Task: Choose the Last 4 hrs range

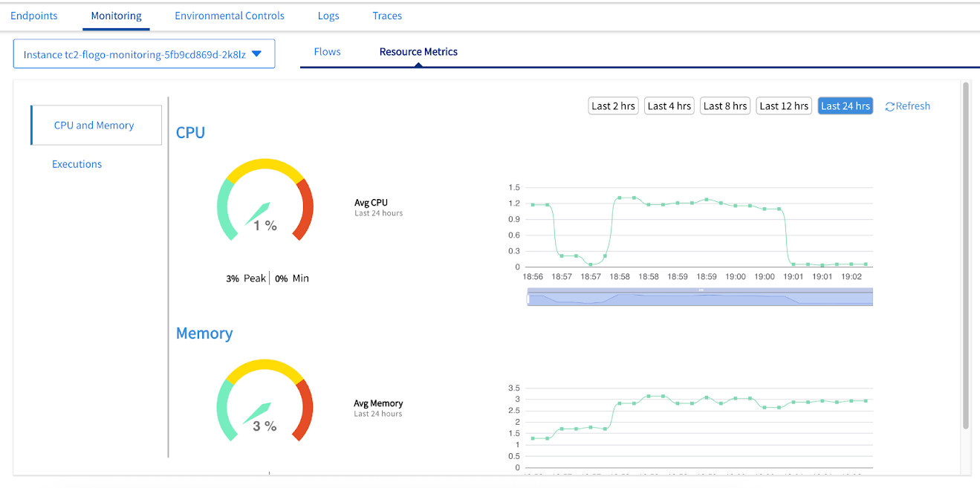Action: click(669, 106)
